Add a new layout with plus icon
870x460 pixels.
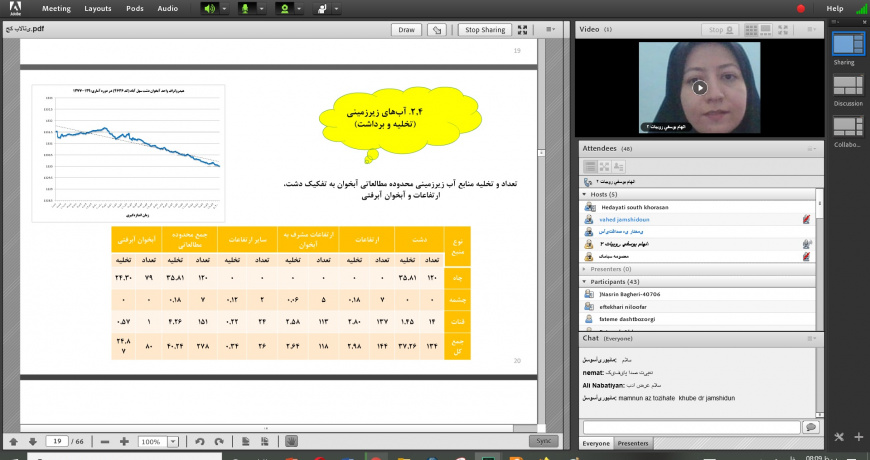coord(859,437)
